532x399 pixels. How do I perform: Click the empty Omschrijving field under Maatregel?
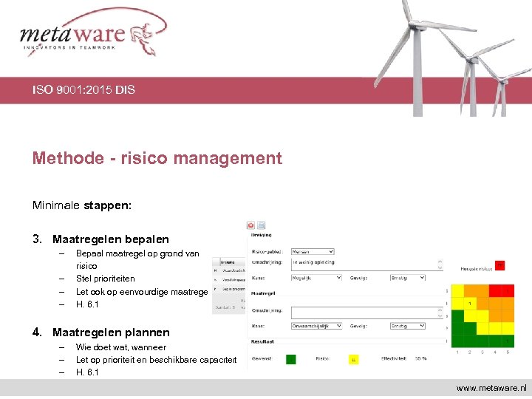pos(366,313)
